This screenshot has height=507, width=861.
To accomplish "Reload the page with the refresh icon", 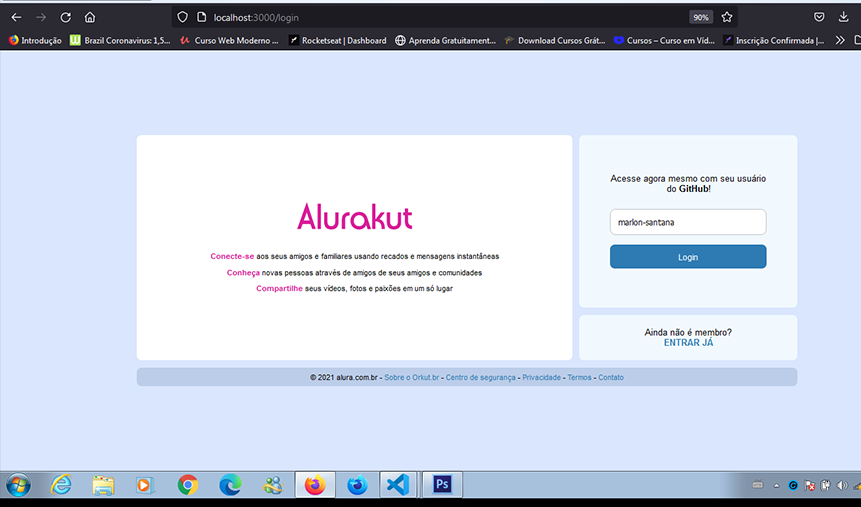I will [65, 18].
